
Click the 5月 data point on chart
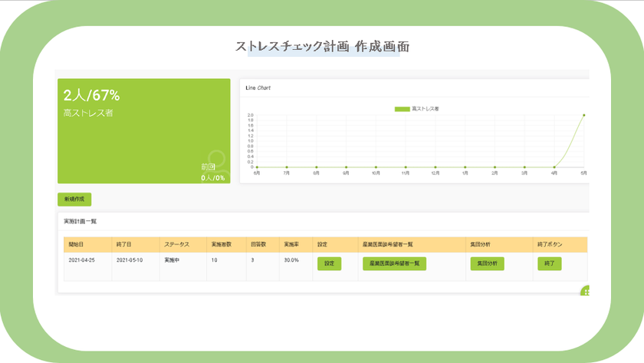coord(584,115)
